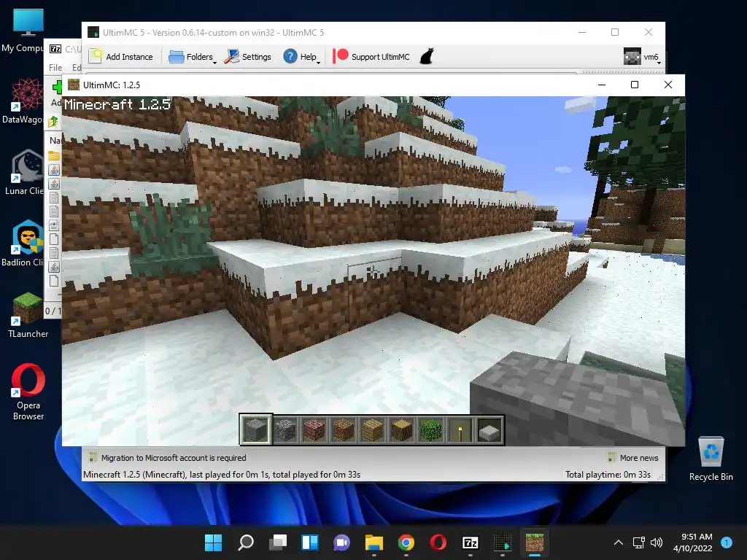This screenshot has height=560, width=747.
Task: Switch to UltimMC launcher taskbar icon
Action: (502, 542)
